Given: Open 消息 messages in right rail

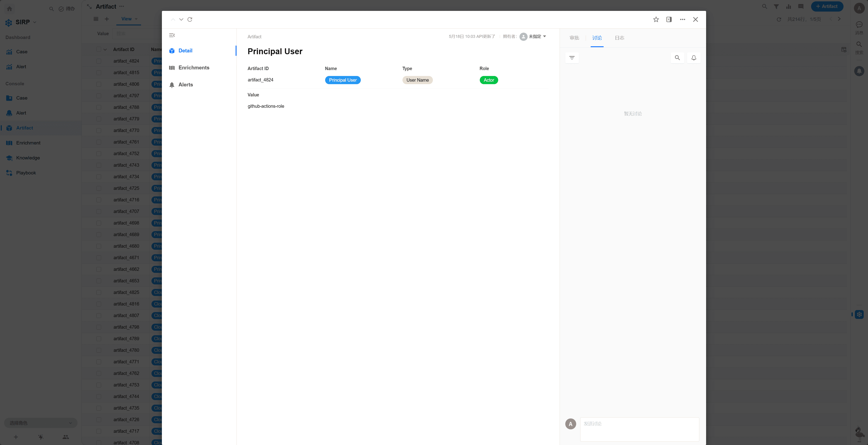Looking at the screenshot, I should point(859,28).
